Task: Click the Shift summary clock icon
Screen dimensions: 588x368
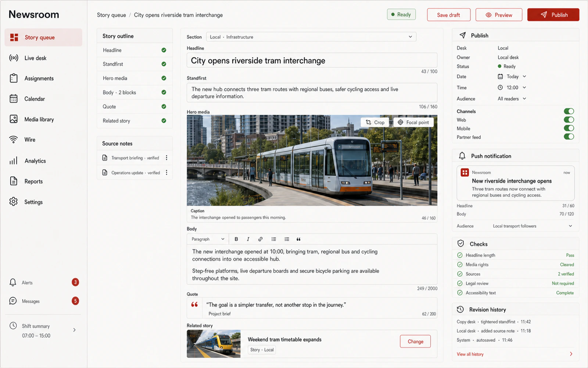Action: [x=13, y=326]
